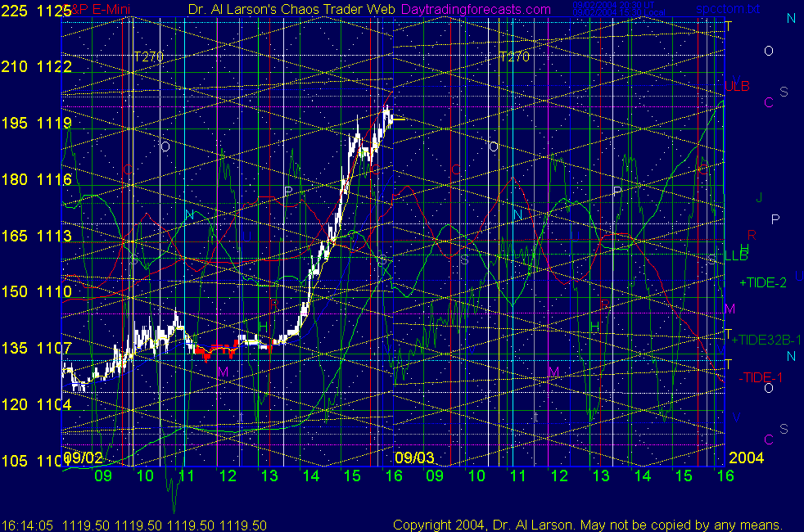804x532 pixels.
Task: Click the "195 1119" price scale label
Action: point(36,123)
